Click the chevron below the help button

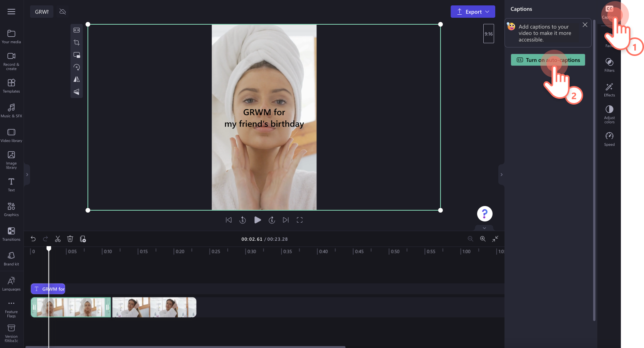pos(484,228)
